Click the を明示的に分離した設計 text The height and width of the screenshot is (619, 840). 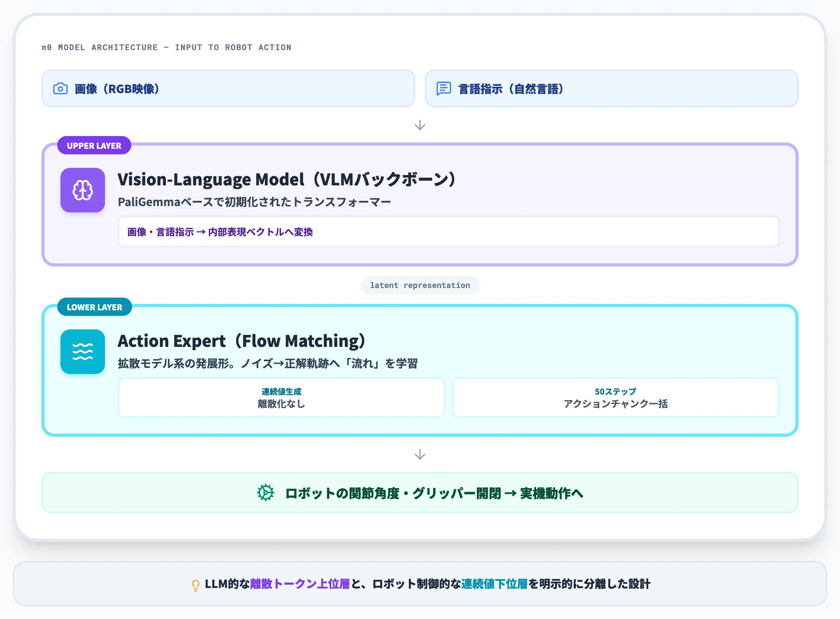click(589, 584)
